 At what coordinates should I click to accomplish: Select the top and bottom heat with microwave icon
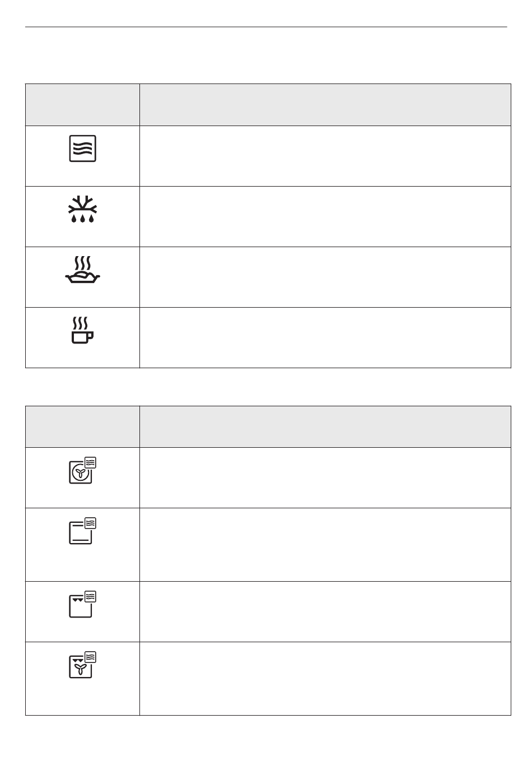(83, 531)
